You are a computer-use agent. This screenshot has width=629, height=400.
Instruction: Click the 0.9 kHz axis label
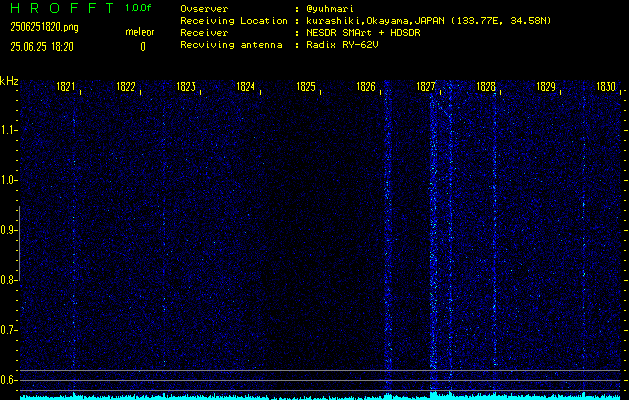pos(7,230)
